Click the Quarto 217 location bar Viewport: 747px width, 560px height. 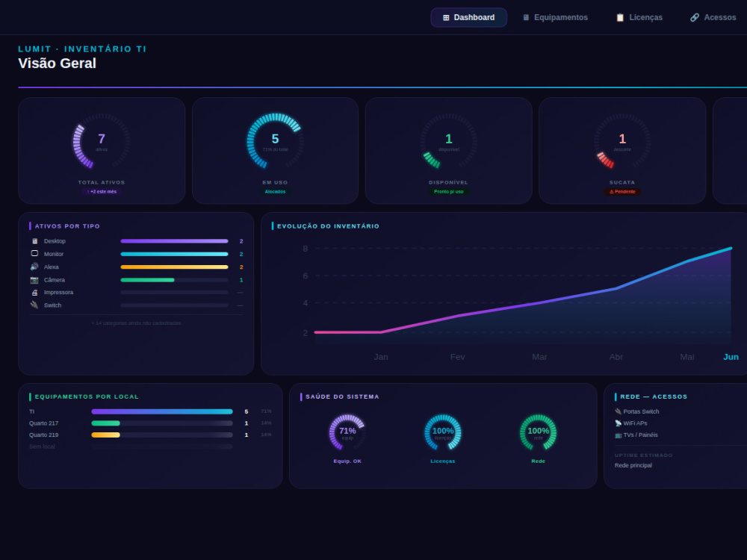tap(162, 423)
